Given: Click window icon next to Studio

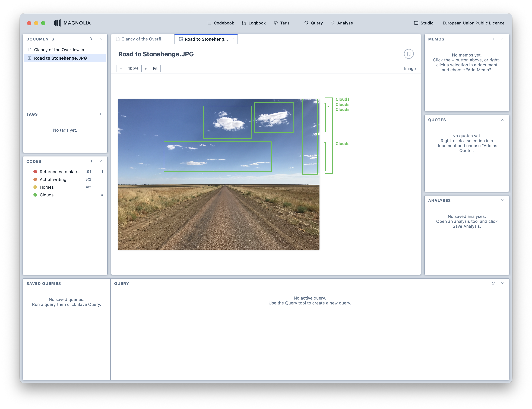Looking at the screenshot, I should click(416, 23).
